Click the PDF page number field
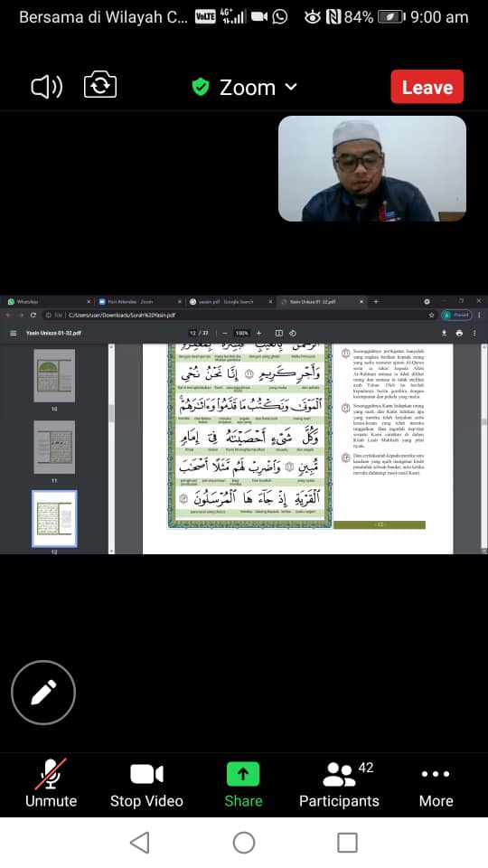488x868 pixels. 193,334
